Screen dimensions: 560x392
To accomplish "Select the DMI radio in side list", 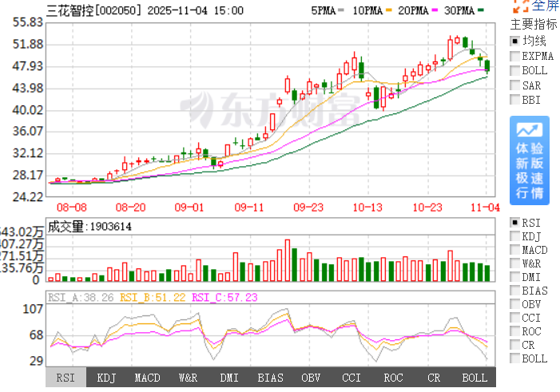I will pyautogui.click(x=514, y=277).
